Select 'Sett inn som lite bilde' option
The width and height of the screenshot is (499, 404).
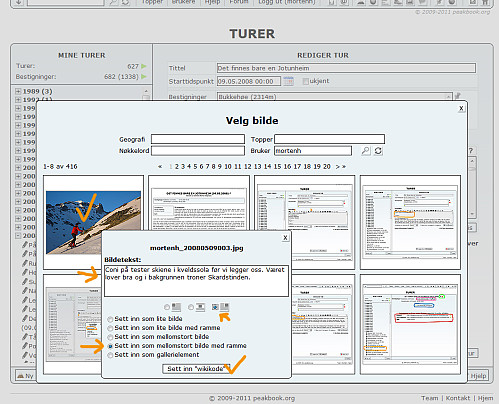pyautogui.click(x=110, y=319)
